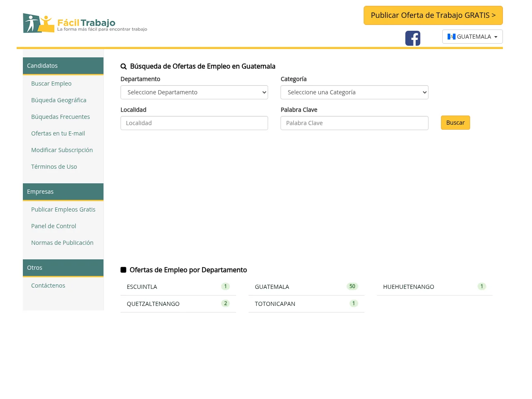Open Términos de Uso
Screen dimensions: 532x399
(54, 167)
